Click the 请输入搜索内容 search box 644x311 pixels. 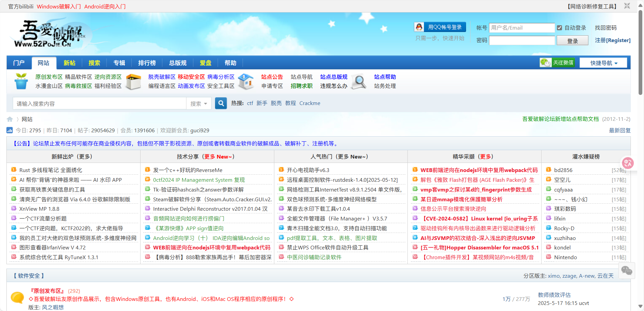pyautogui.click(x=99, y=104)
